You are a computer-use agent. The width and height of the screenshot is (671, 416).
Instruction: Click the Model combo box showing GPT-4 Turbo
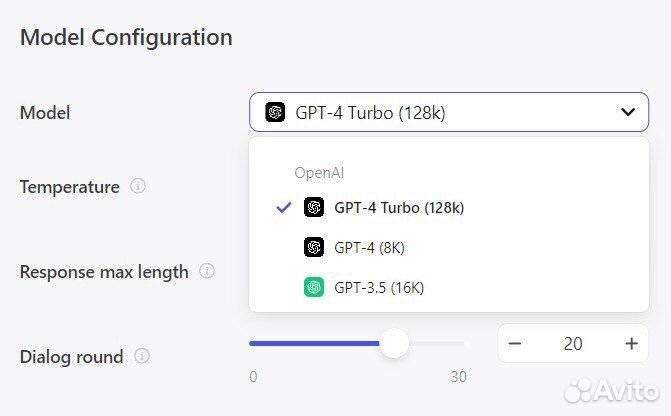tap(440, 112)
